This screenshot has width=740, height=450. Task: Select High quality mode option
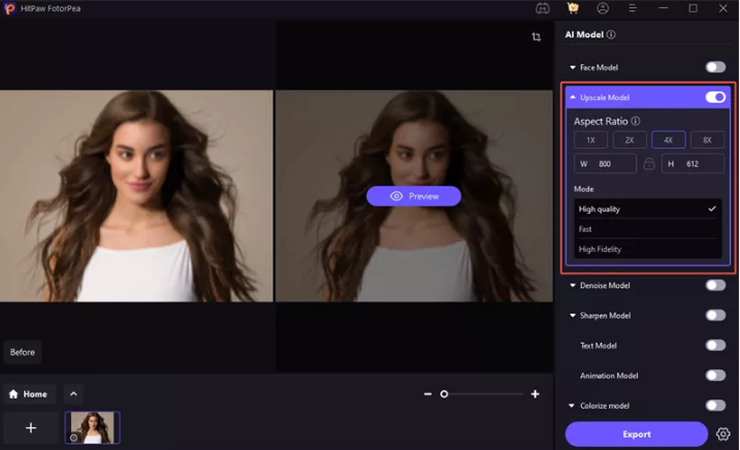(648, 209)
